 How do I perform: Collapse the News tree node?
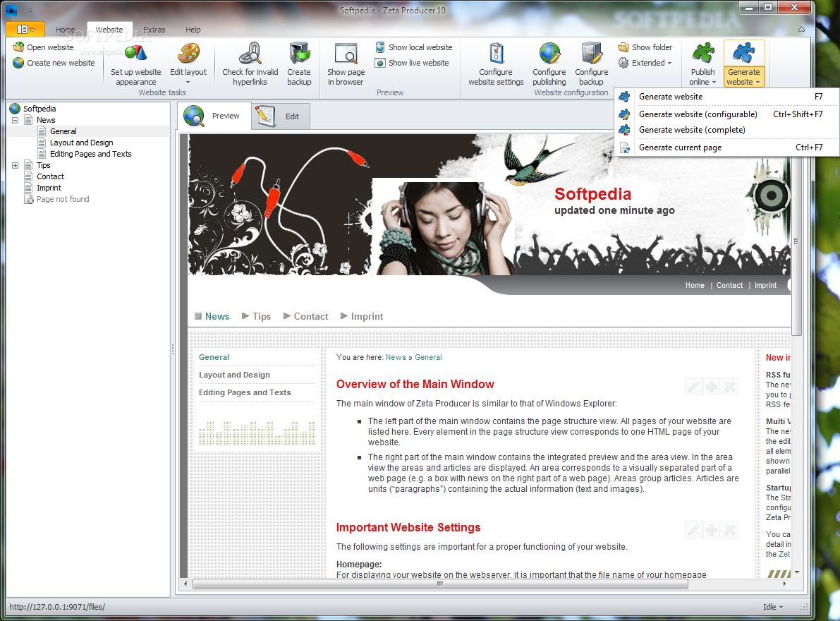(15, 120)
